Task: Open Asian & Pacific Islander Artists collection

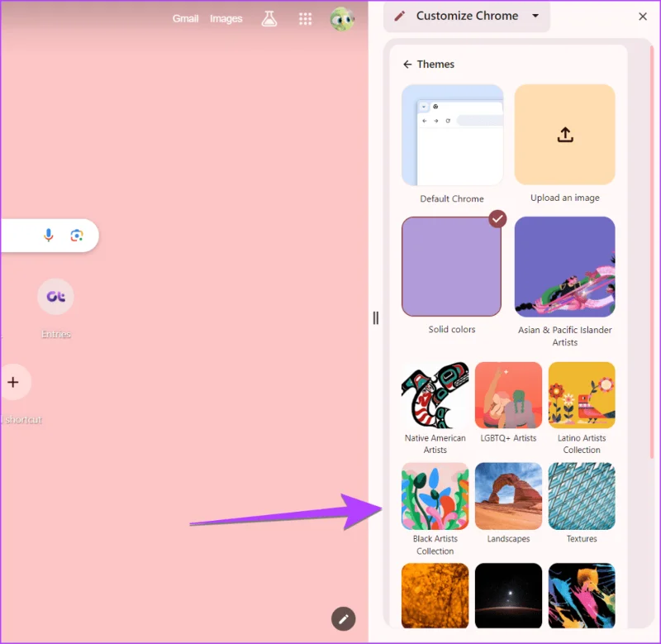Action: [564, 266]
